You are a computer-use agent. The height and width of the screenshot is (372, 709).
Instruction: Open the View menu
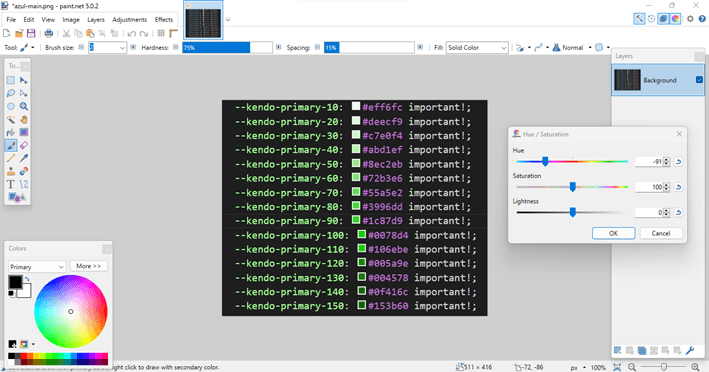pyautogui.click(x=48, y=19)
